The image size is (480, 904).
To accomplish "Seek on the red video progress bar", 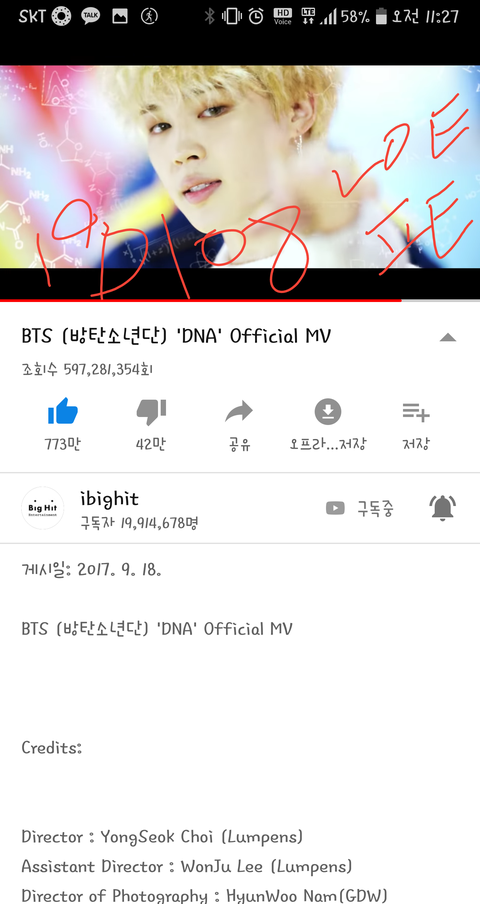I will pos(240,300).
